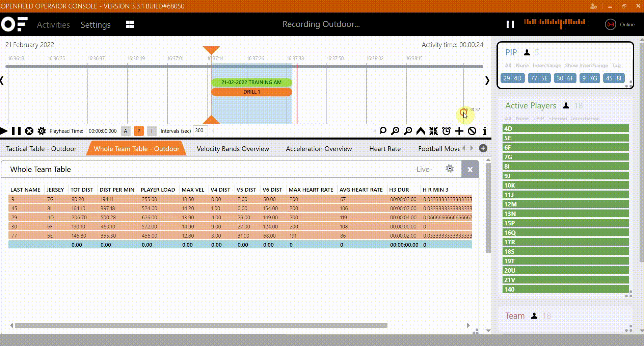Click table horizontal scroll left arrow
This screenshot has height=346, width=644.
11,325
